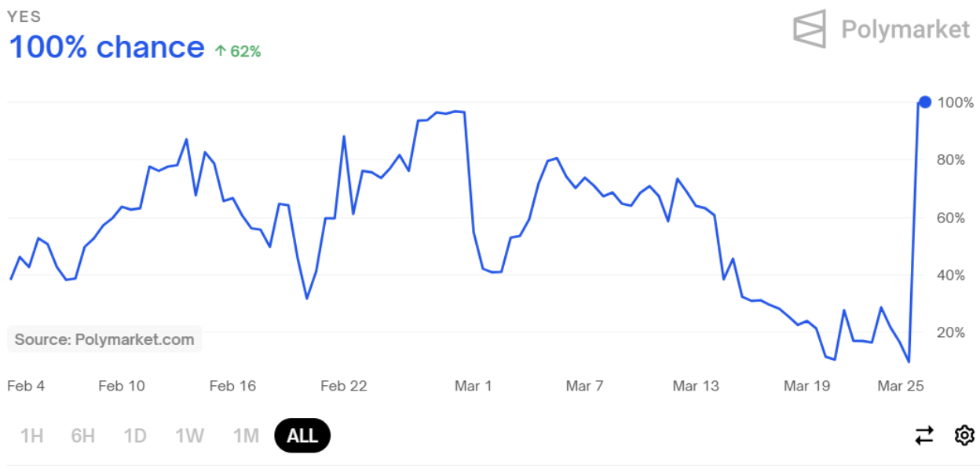Click the YES outcome label
This screenshot has width=980, height=473.
(24, 16)
